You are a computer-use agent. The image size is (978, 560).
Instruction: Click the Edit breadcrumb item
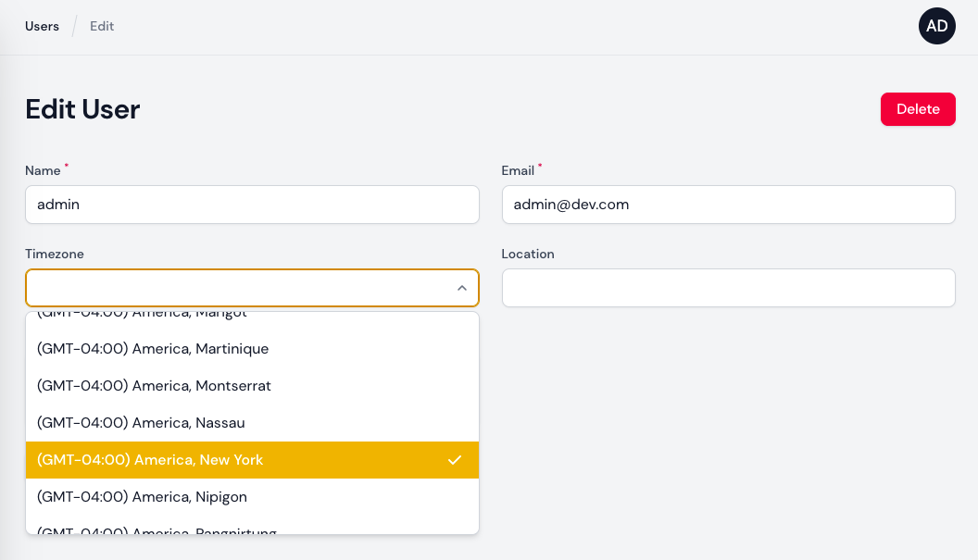click(x=102, y=26)
